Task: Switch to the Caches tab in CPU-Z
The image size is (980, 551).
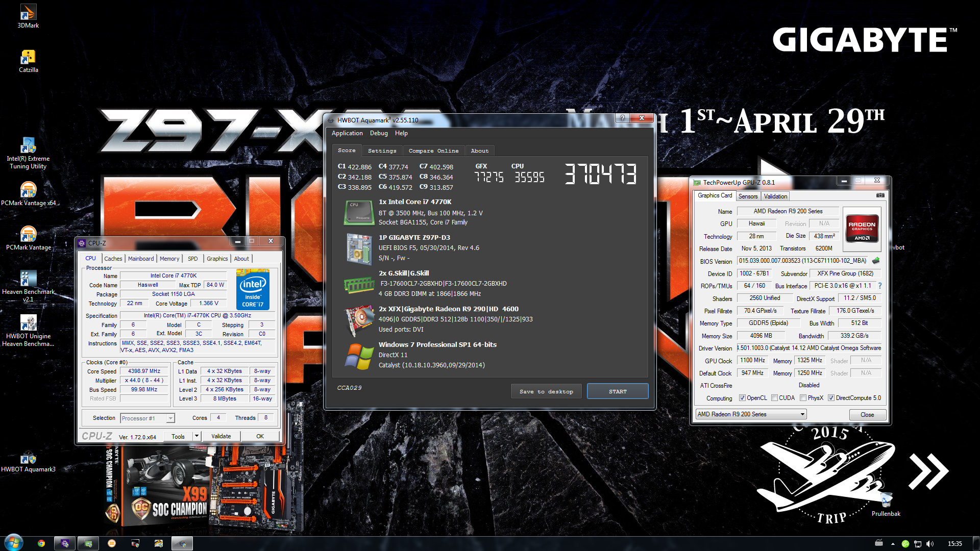Action: pyautogui.click(x=113, y=259)
